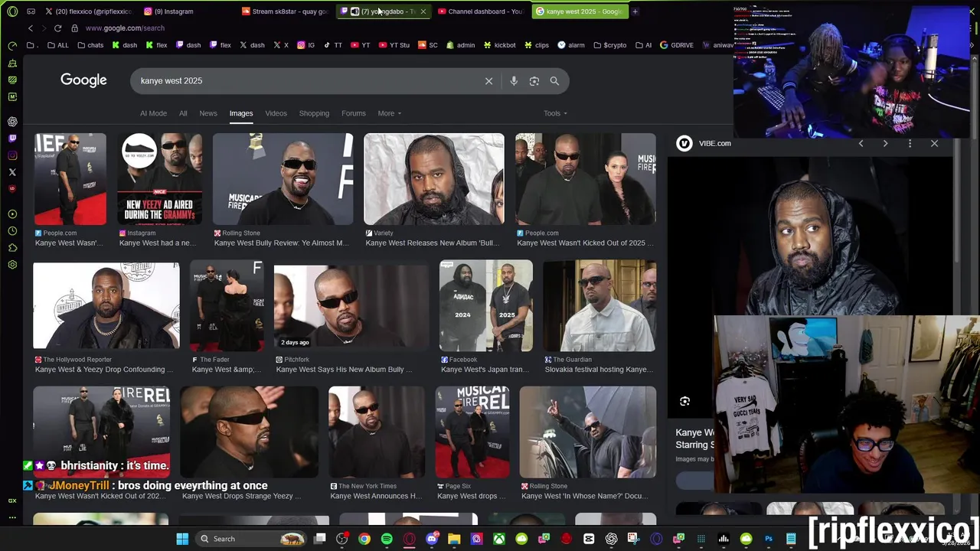Open Photoshop from the taskbar
Image resolution: width=980 pixels, height=551 pixels.
[769, 539]
